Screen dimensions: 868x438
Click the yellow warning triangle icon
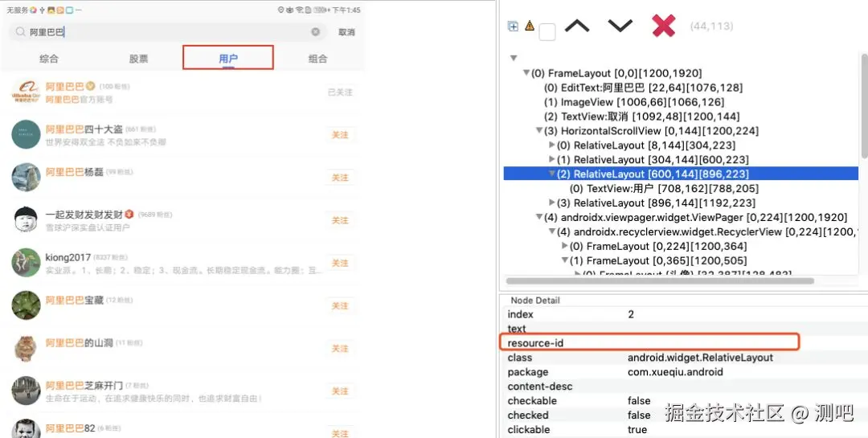(530, 26)
